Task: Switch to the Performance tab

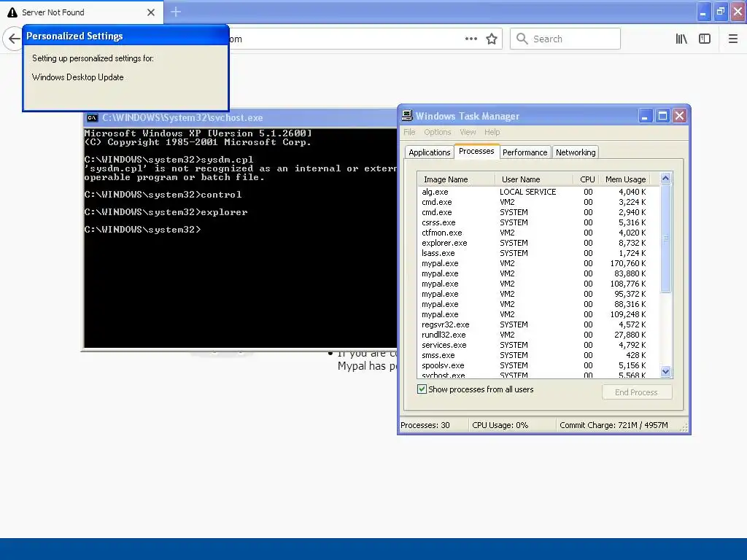Action: [x=525, y=152]
